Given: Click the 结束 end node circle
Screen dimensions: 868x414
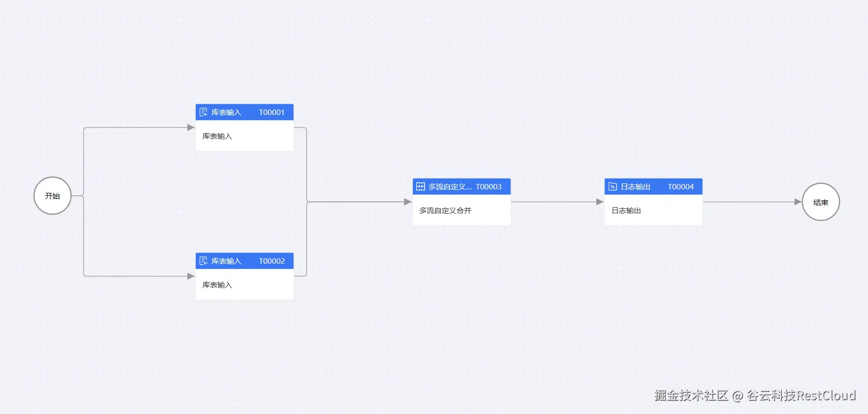Looking at the screenshot, I should coord(820,202).
